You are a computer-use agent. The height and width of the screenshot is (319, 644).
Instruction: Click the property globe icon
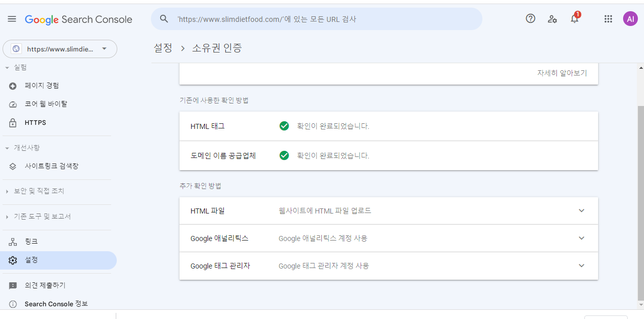[16, 49]
